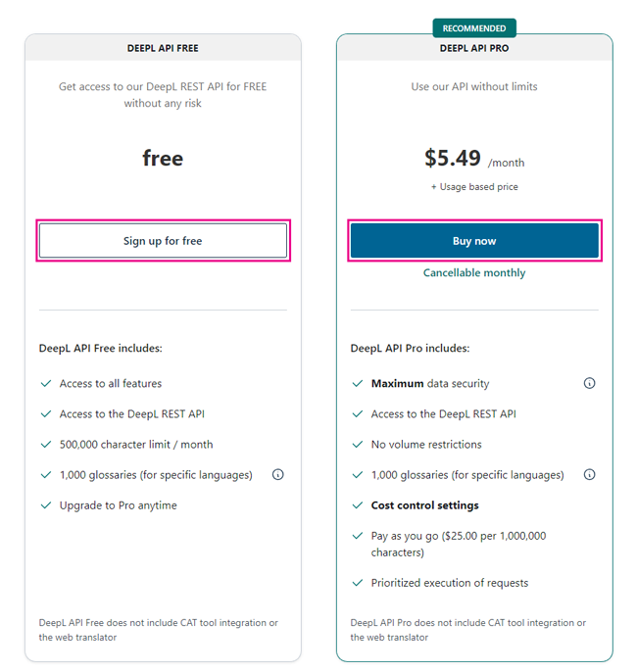This screenshot has height=672, width=637.
Task: Select the DEEPL API FREE header
Action: (163, 48)
